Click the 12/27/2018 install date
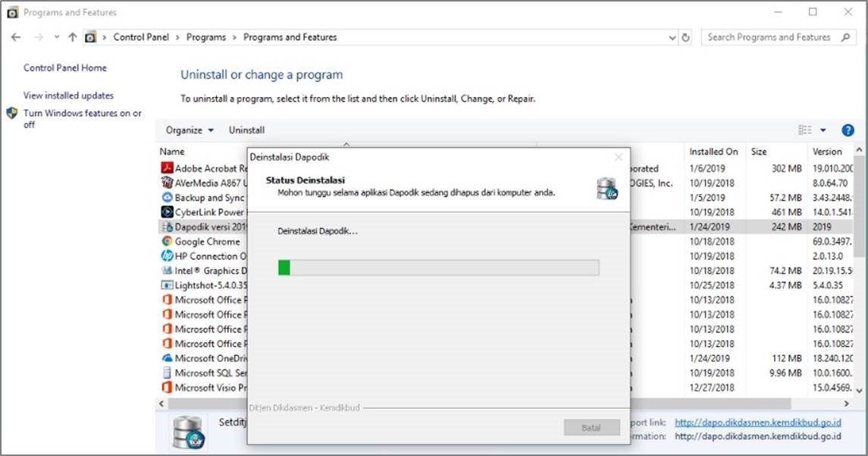Screen dimensions: 868x456 coord(712,387)
